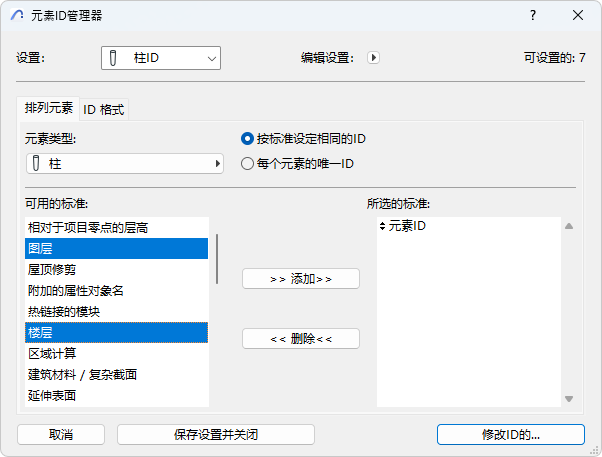Open the 柱ID settings dropdown
Image resolution: width=602 pixels, height=457 pixels.
[x=160, y=58]
